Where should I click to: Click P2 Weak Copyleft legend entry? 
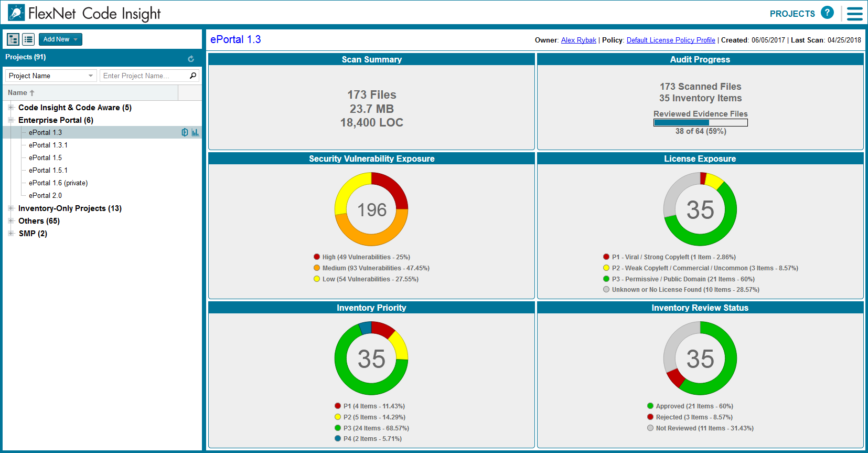coord(701,268)
